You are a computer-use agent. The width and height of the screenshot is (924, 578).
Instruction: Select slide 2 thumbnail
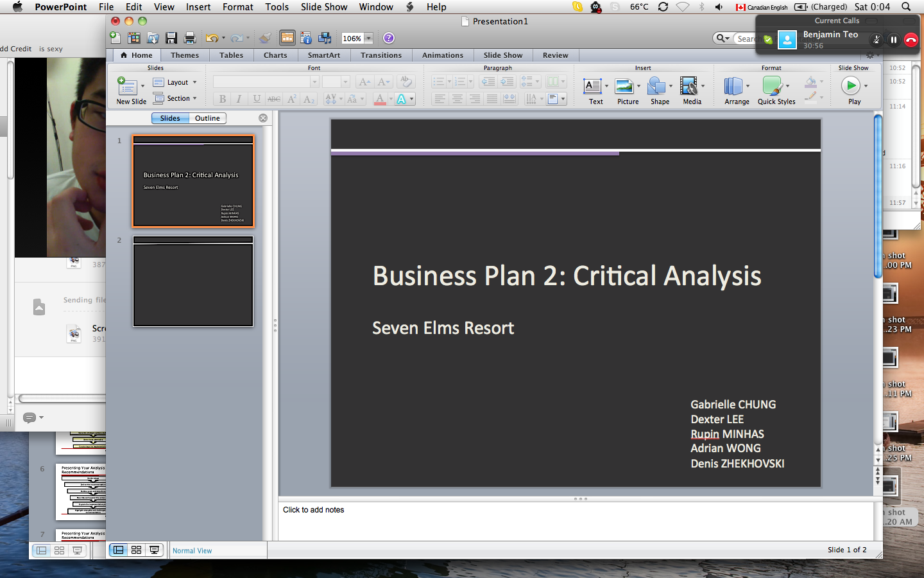tap(193, 281)
